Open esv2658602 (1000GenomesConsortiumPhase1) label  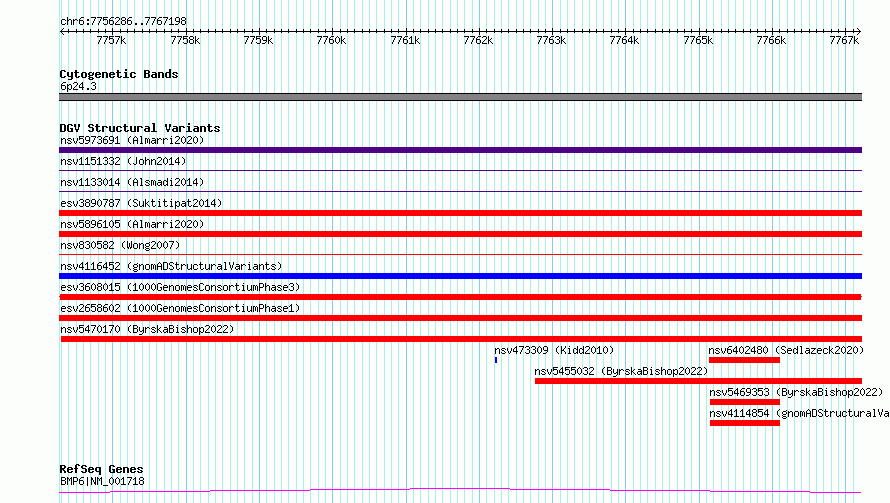point(180,308)
